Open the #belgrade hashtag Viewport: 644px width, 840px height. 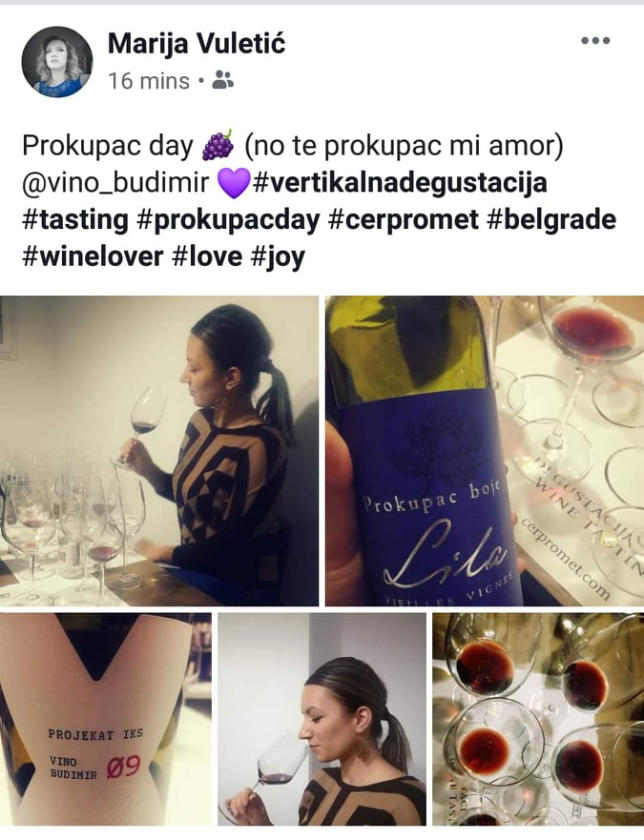[x=551, y=219]
